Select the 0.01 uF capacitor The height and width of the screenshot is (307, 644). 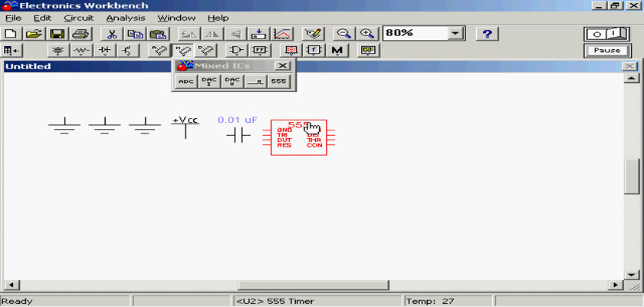click(x=238, y=135)
